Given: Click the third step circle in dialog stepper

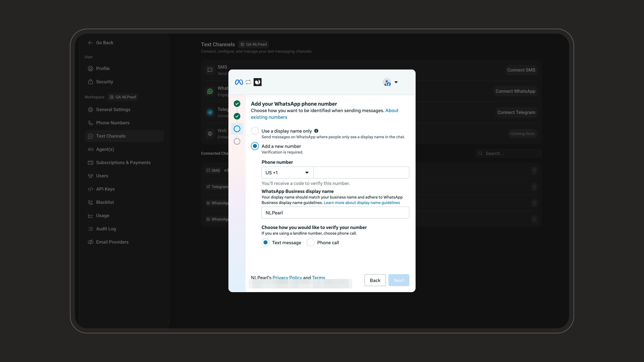Looking at the screenshot, I should [237, 129].
